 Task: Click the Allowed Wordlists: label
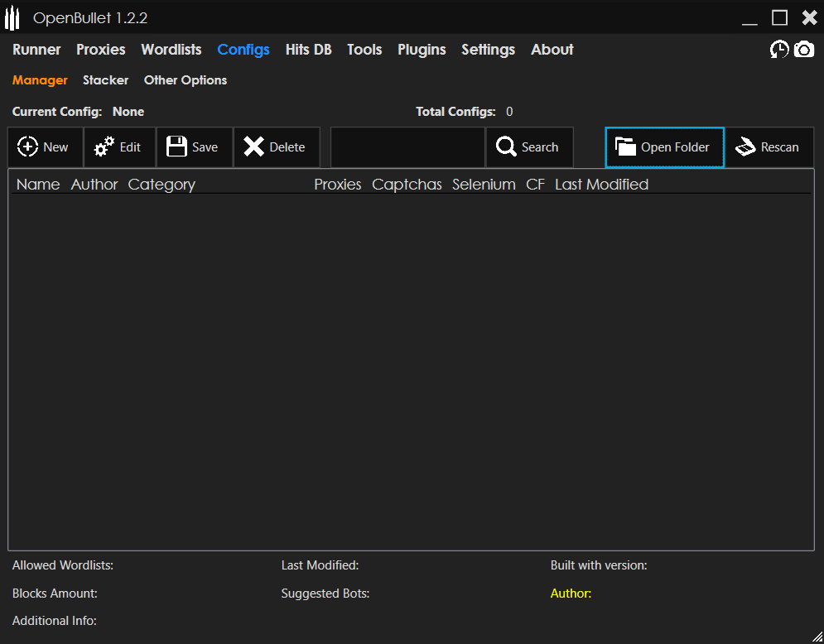click(x=63, y=565)
